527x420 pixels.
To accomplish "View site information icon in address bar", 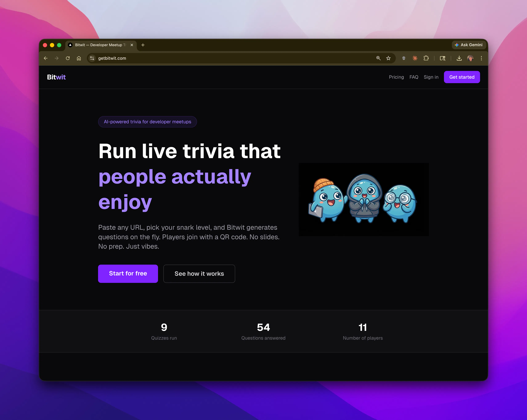I will click(x=92, y=58).
